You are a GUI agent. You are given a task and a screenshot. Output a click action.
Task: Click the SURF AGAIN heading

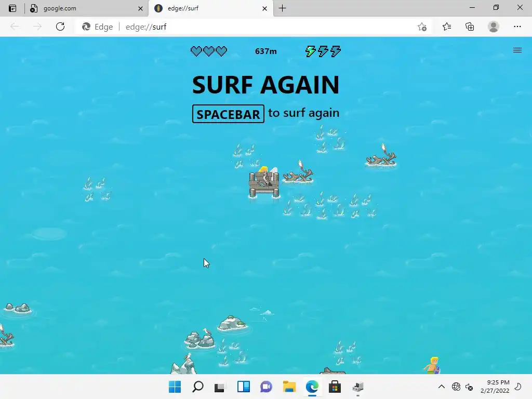265,85
